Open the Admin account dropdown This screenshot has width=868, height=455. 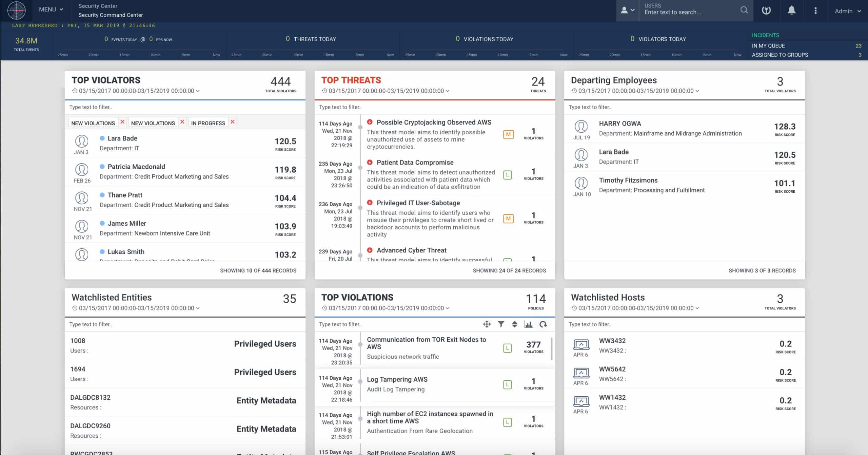click(x=848, y=11)
